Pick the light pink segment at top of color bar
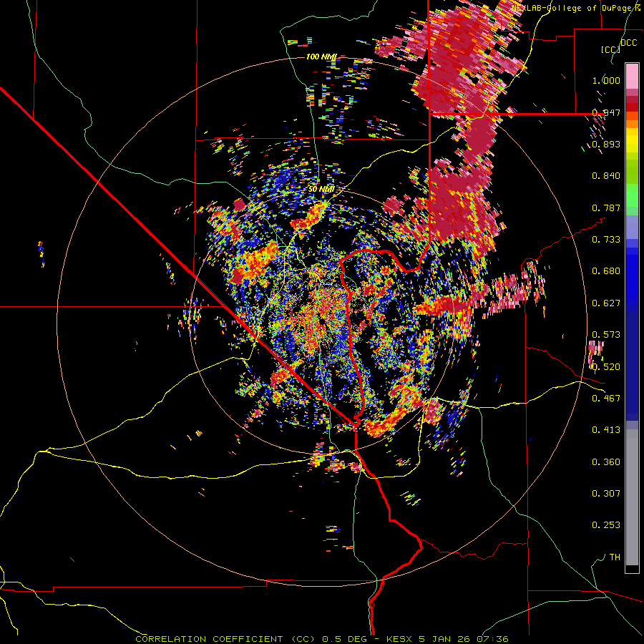This screenshot has width=644, height=644. click(x=632, y=76)
